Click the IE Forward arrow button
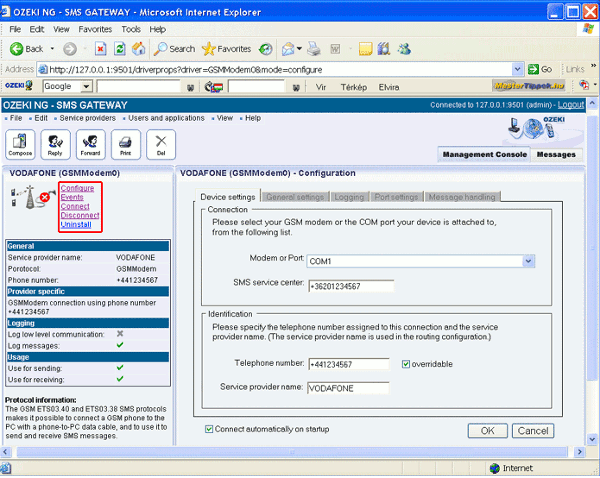600x478 pixels. 70,49
